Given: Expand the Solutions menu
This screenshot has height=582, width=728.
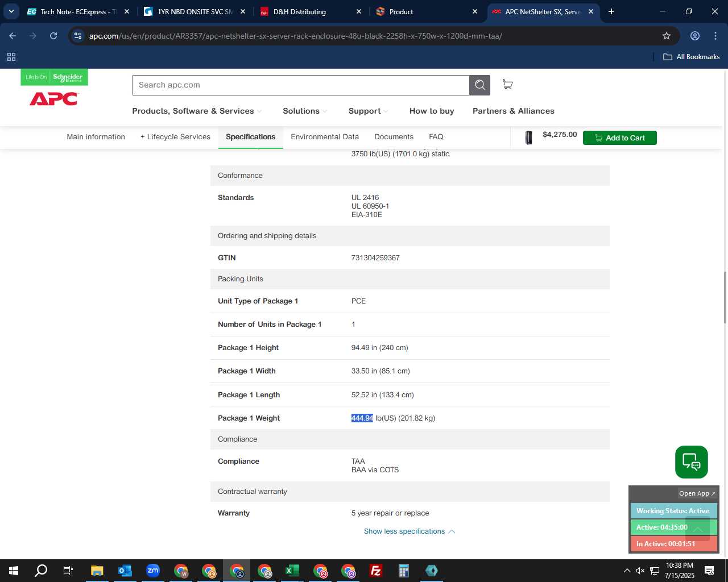Looking at the screenshot, I should [305, 111].
